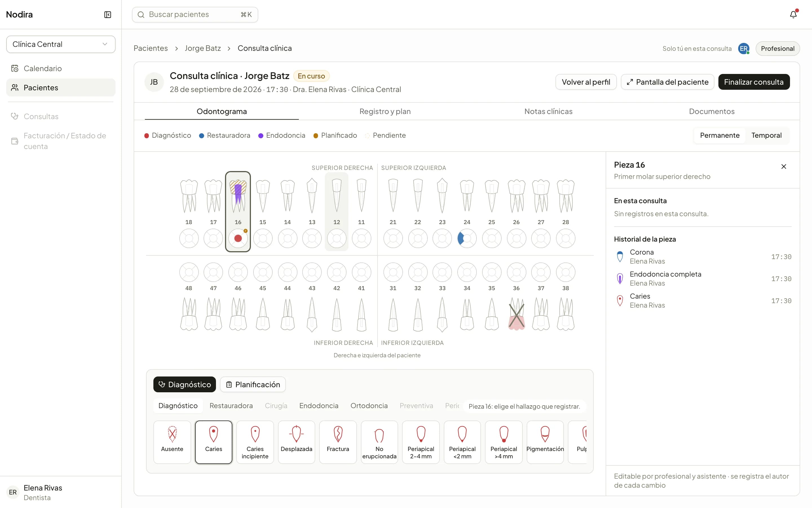This screenshot has height=508, width=812.
Task: Activate Diagnóstico mode button
Action: 185,384
